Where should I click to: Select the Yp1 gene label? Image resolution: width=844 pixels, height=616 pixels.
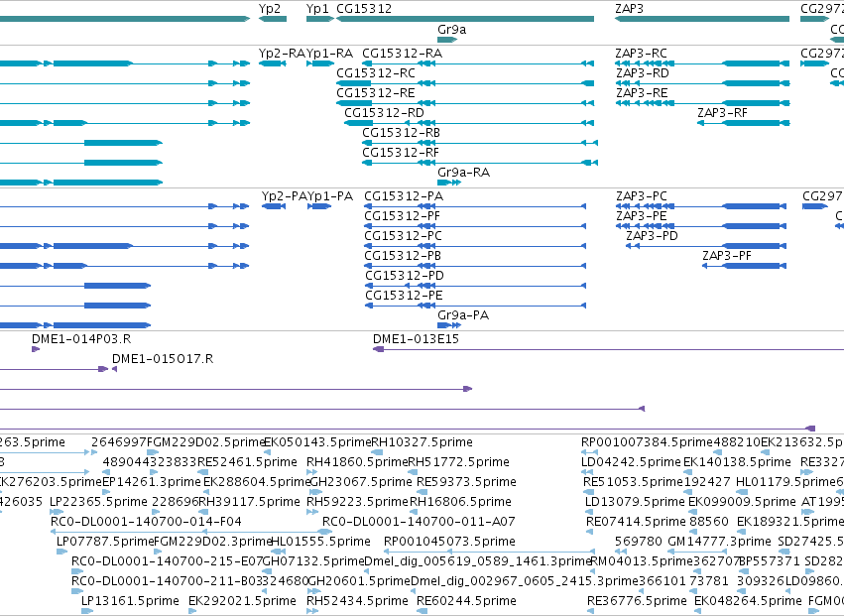[x=317, y=9]
